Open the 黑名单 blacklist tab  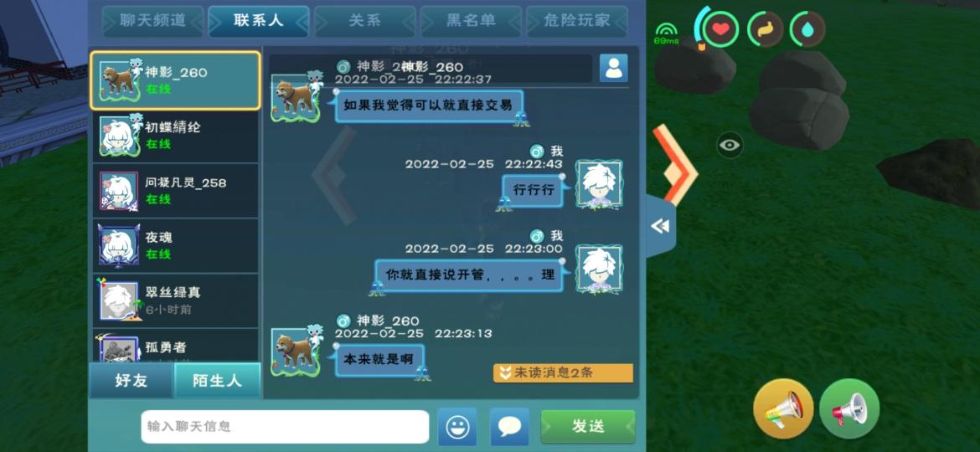[x=471, y=21]
